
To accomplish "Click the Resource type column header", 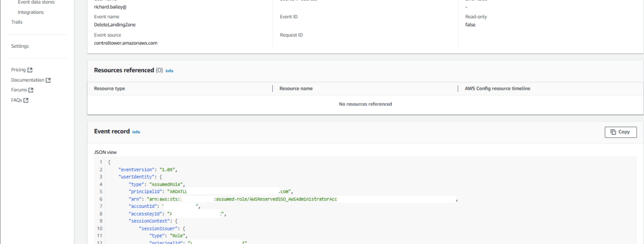I will (x=109, y=88).
